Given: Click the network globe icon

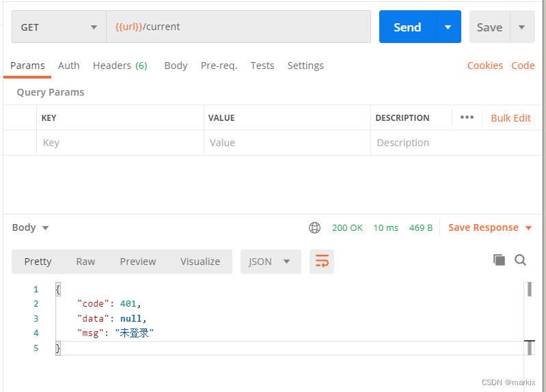Looking at the screenshot, I should point(314,227).
